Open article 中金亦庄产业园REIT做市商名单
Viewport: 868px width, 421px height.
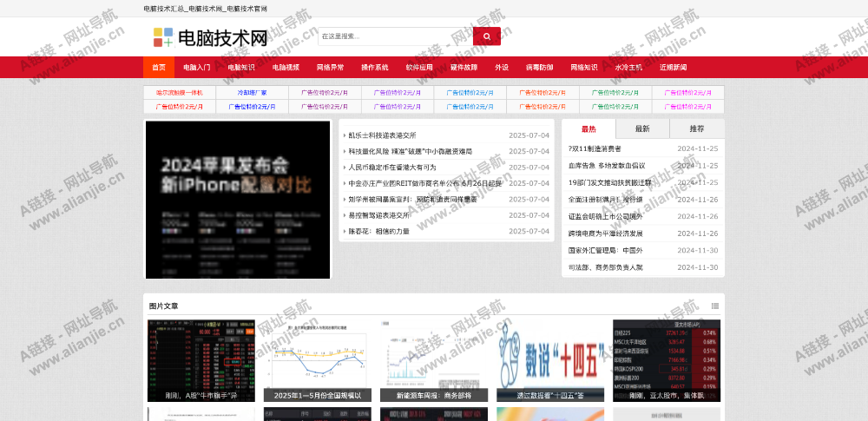[425, 183]
